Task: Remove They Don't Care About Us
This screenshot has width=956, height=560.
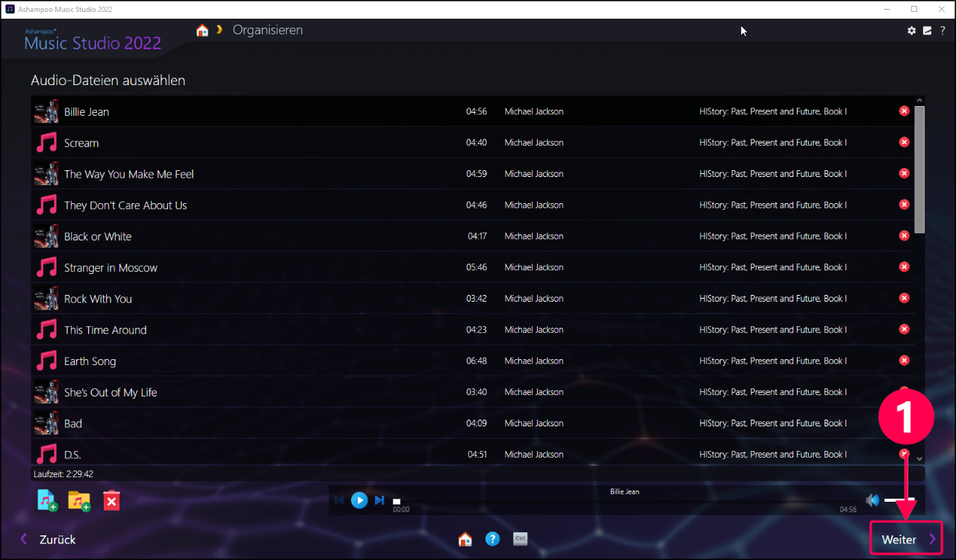Action: pos(904,205)
